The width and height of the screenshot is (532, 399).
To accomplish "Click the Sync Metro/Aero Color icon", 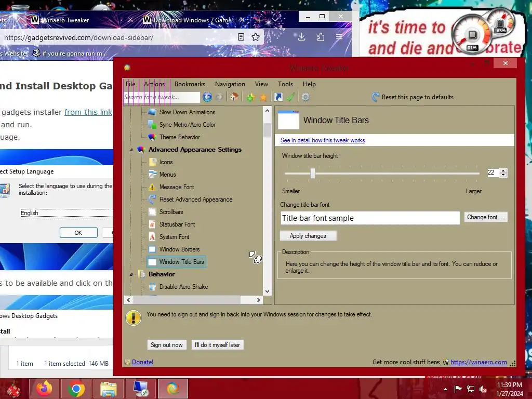I will pyautogui.click(x=152, y=125).
